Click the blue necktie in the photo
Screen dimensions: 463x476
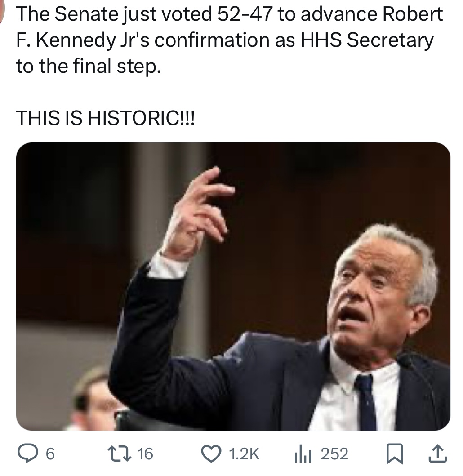pyautogui.click(x=366, y=400)
